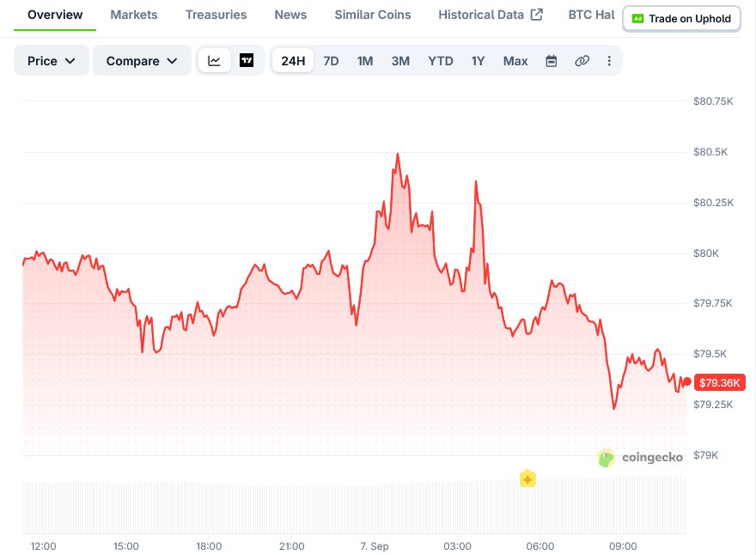
Task: Click the volume bars area below chart
Action: 354,505
